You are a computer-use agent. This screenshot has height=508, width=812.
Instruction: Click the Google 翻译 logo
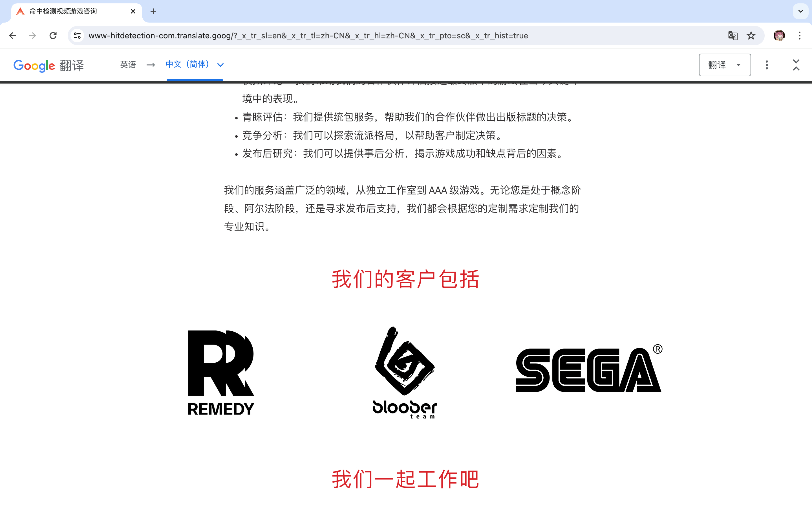point(49,65)
